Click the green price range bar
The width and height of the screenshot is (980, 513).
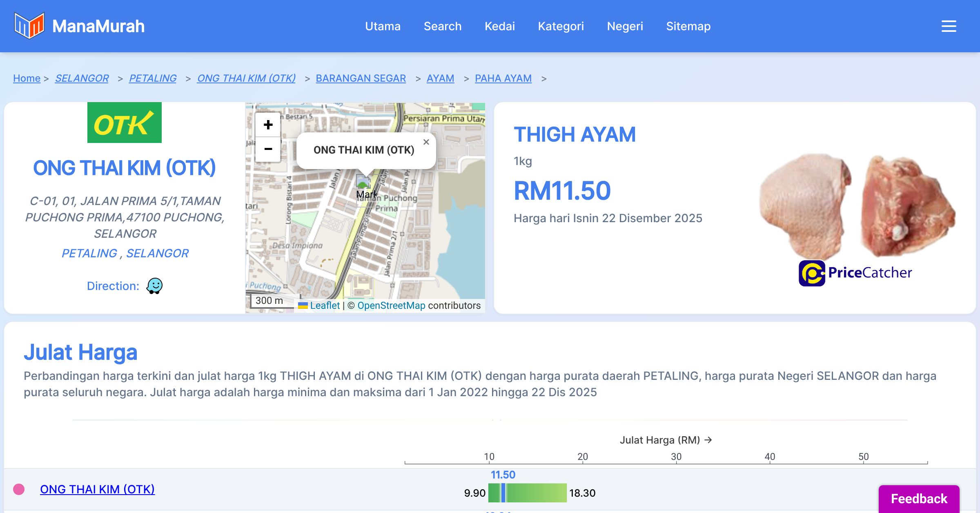535,493
